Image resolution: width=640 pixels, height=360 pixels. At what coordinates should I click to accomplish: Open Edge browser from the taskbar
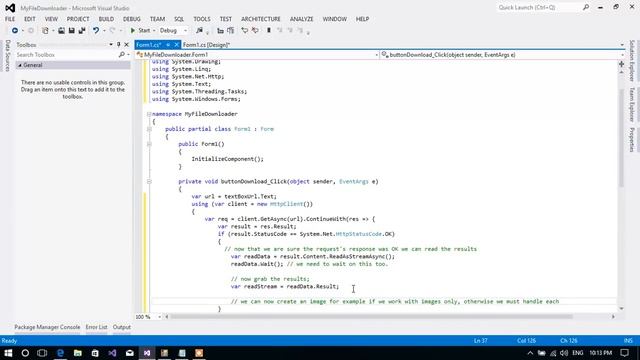pos(60,353)
